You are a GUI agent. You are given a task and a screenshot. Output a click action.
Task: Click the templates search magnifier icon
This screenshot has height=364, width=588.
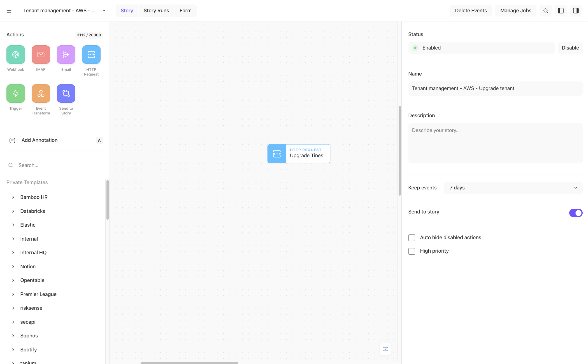point(11,165)
